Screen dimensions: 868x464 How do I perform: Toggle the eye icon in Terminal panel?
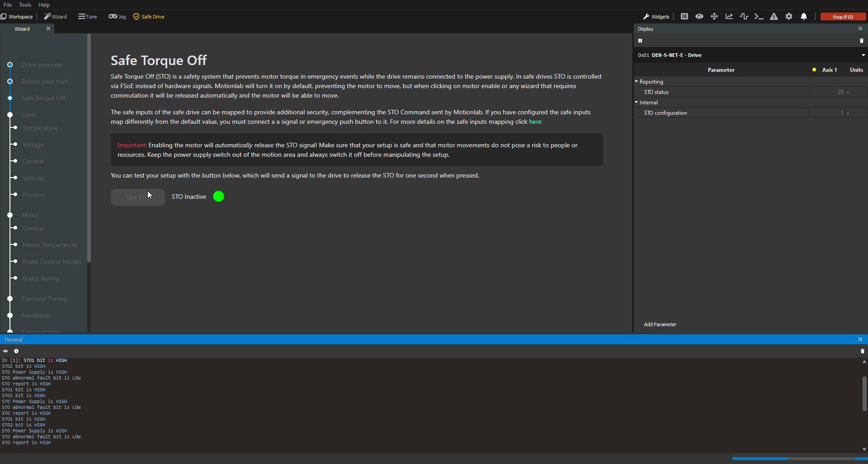5,351
